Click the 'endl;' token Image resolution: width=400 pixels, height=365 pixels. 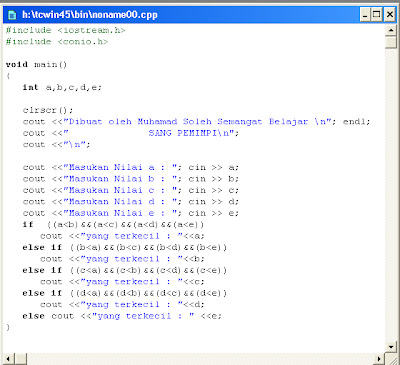tap(356, 121)
